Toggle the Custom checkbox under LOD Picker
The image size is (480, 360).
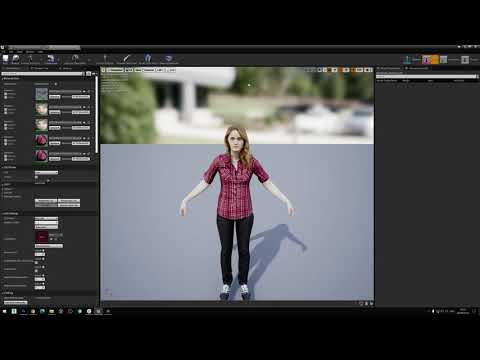point(36,177)
